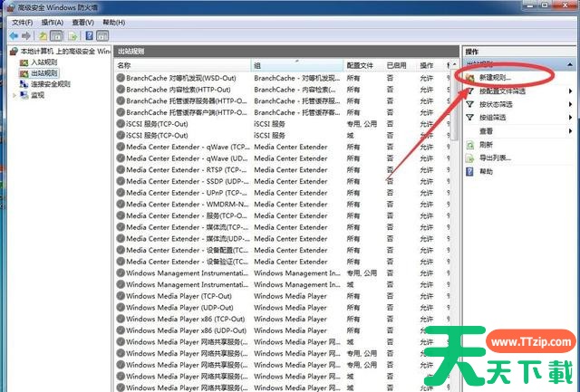The height and width of the screenshot is (392, 580).
Task: Go back with the blue left arrow
Action: (14, 36)
